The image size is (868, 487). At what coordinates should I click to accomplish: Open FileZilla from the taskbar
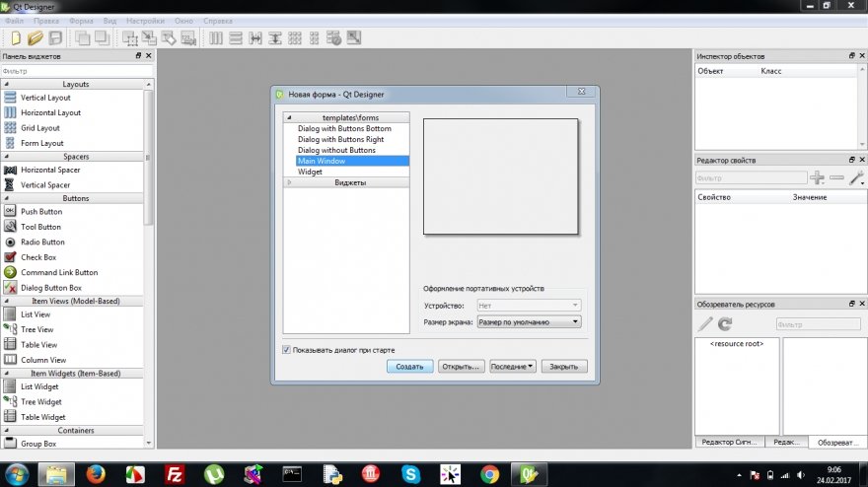175,474
